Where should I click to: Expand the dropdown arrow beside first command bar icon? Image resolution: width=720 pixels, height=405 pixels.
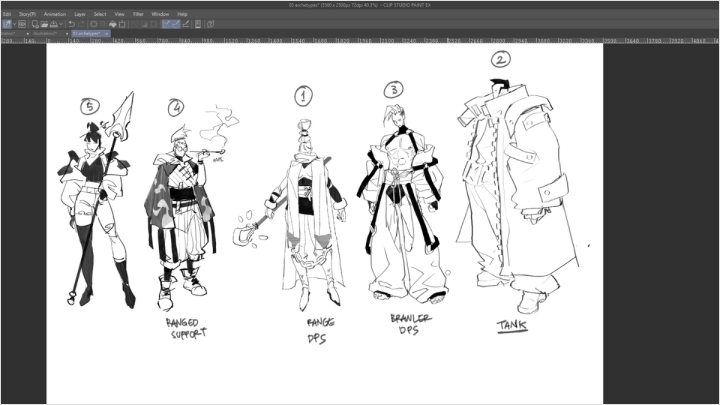tap(14, 24)
